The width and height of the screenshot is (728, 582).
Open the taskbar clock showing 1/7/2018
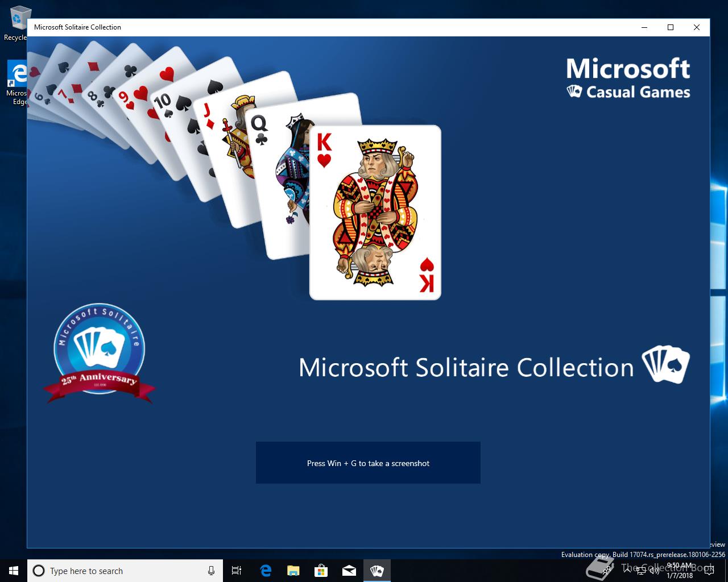680,571
